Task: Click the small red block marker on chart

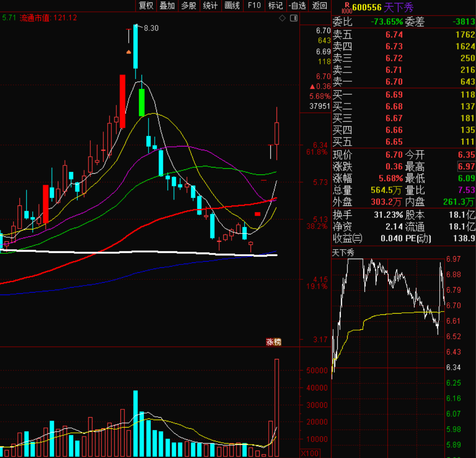Action: pos(258,214)
